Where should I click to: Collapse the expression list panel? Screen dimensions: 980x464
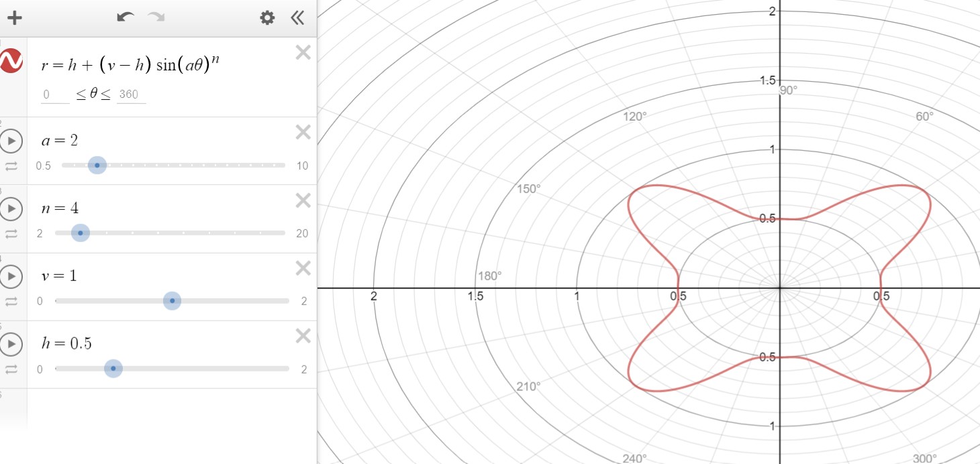coord(297,18)
